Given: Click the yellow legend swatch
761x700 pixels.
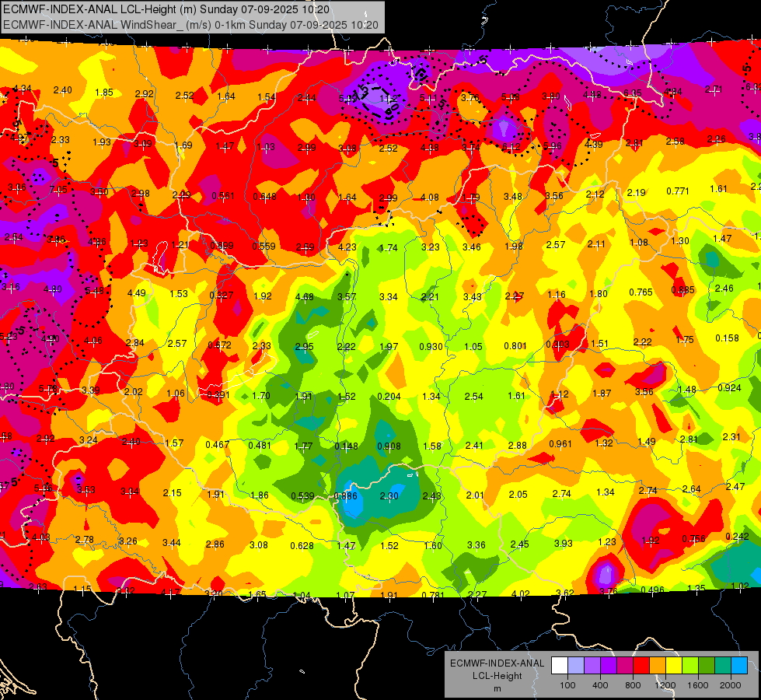Looking at the screenshot, I should coord(674,666).
